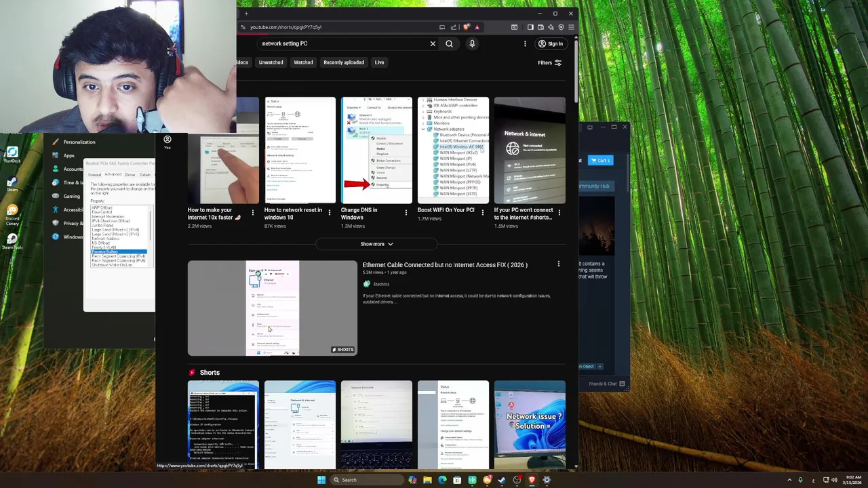Open Leo AI assistant icon in toolbar
Screen dimensions: 868x488
(x=551, y=27)
